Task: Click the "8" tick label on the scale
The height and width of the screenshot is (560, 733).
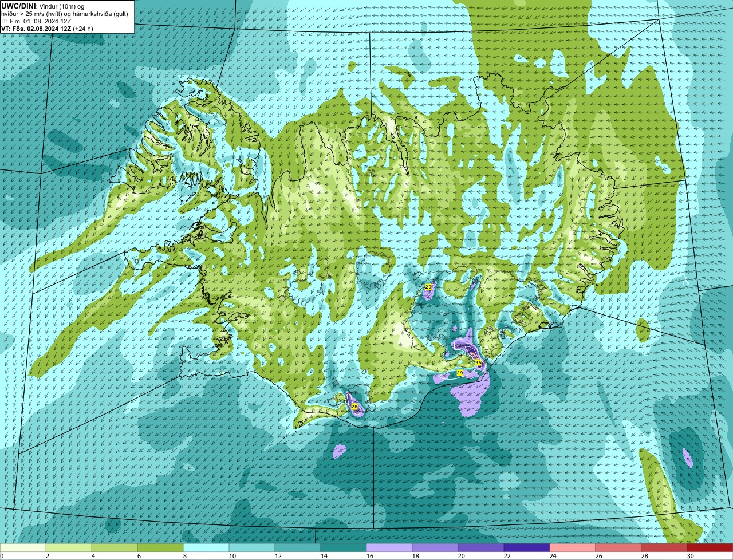Action: coord(185,556)
